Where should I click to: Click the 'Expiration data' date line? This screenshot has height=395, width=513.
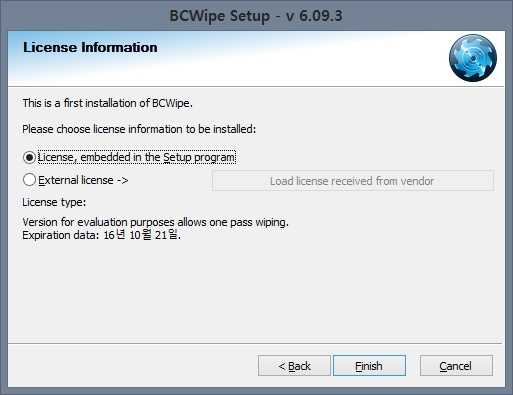[x=101, y=235]
